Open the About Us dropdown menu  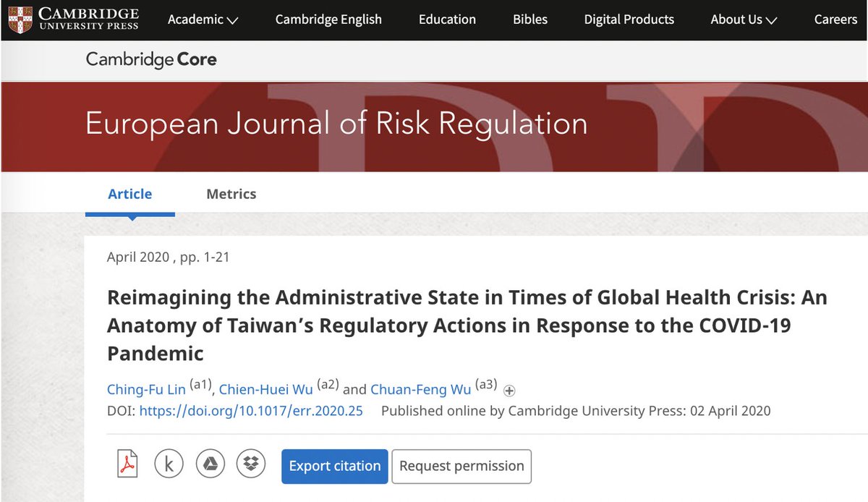pyautogui.click(x=743, y=20)
